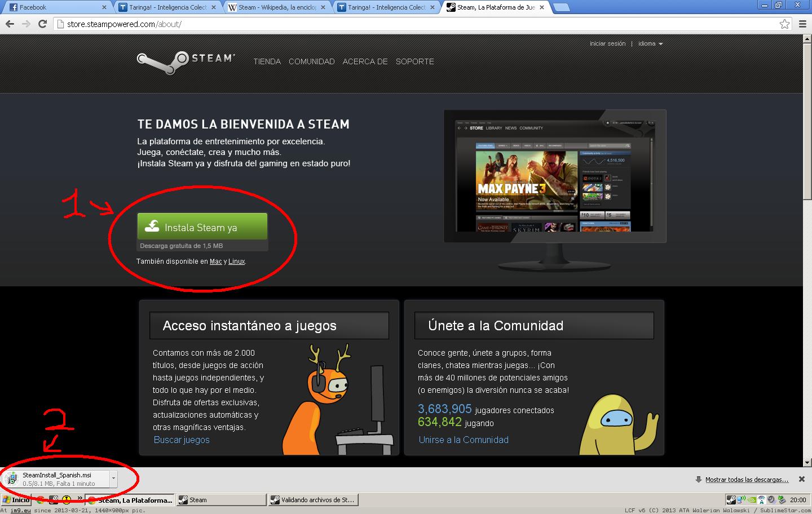Open the network connection tray icon
This screenshot has width=812, height=514.
click(741, 499)
